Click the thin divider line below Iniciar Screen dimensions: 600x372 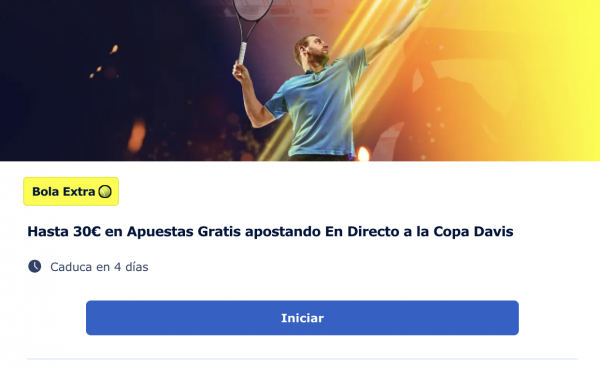[302, 359]
